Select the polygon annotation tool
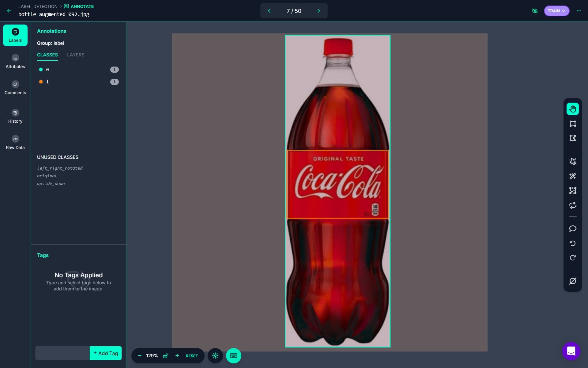This screenshot has height=368, width=588. [x=572, y=138]
